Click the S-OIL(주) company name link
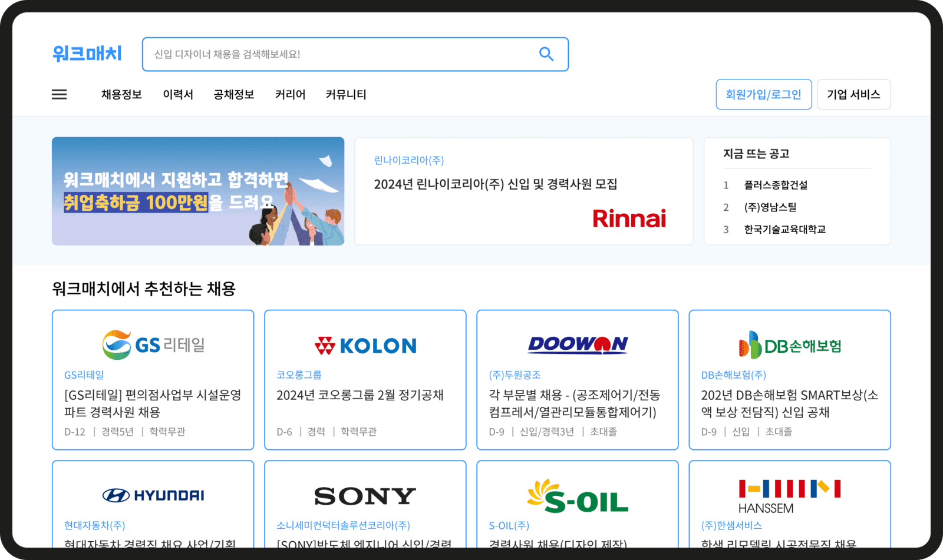 coord(509,525)
